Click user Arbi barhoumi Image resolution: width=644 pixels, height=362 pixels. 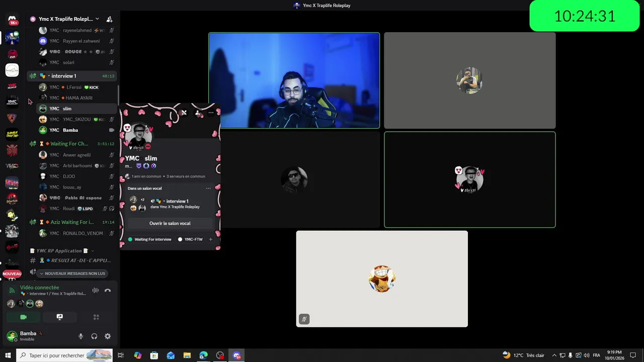[x=76, y=166]
